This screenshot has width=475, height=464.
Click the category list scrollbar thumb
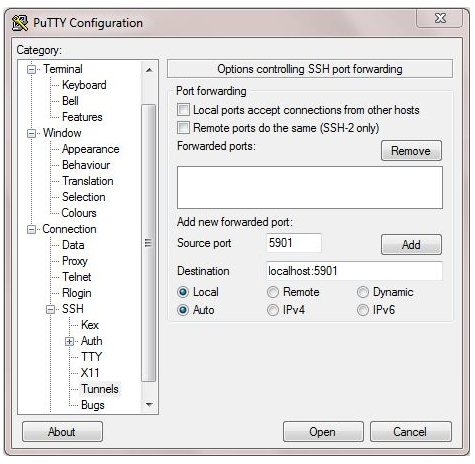tap(149, 243)
